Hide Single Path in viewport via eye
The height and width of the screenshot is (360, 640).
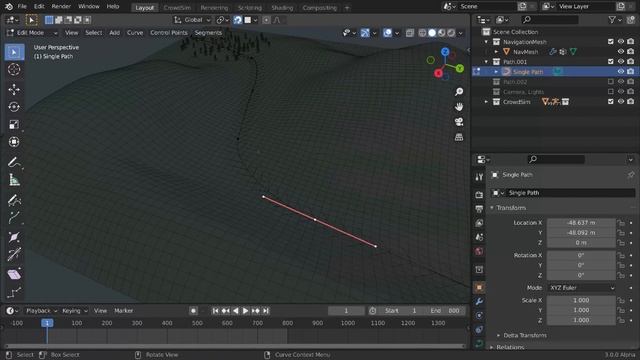coord(620,71)
